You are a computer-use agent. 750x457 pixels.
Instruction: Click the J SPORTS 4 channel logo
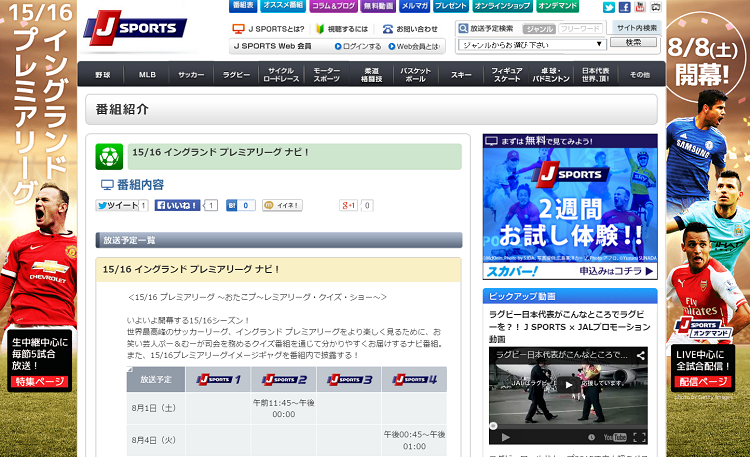coord(414,379)
